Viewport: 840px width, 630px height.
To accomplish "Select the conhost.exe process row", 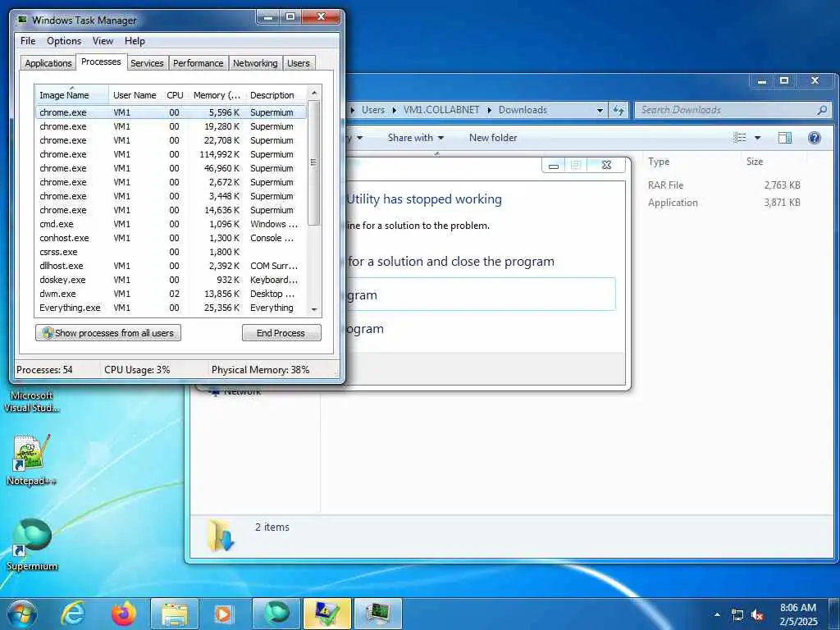I will click(171, 238).
